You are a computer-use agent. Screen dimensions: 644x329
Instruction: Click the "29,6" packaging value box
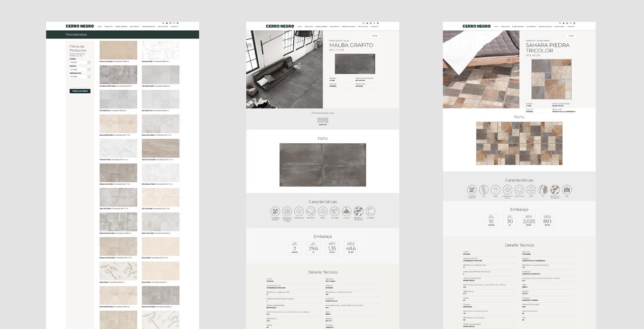(x=314, y=248)
